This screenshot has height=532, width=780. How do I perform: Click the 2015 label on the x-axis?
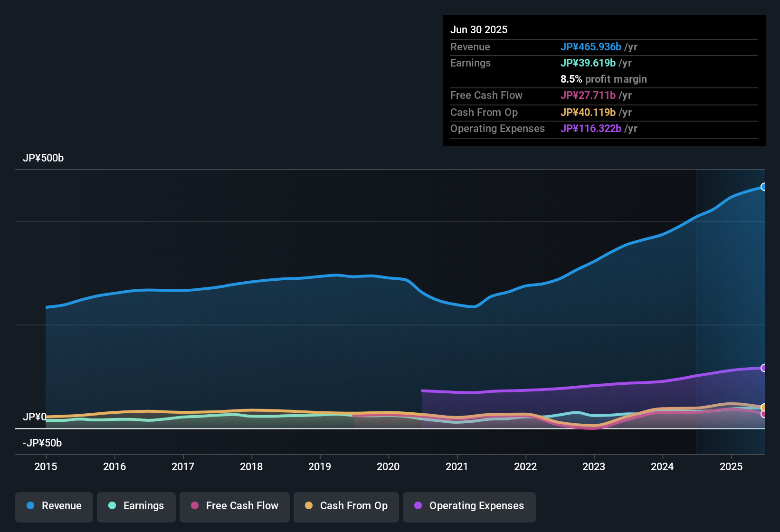[46, 467]
